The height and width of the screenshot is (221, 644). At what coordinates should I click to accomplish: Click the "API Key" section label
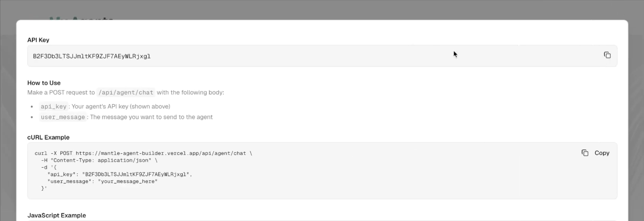pos(38,40)
